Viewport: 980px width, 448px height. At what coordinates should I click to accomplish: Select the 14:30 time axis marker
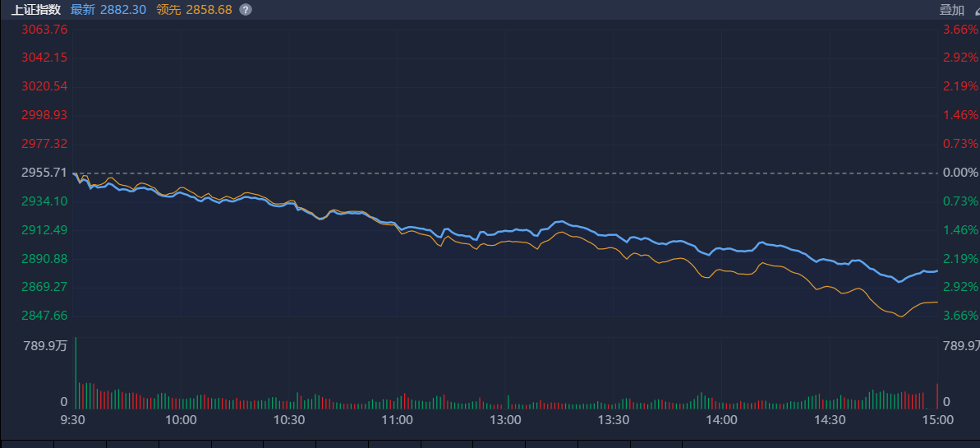point(830,420)
